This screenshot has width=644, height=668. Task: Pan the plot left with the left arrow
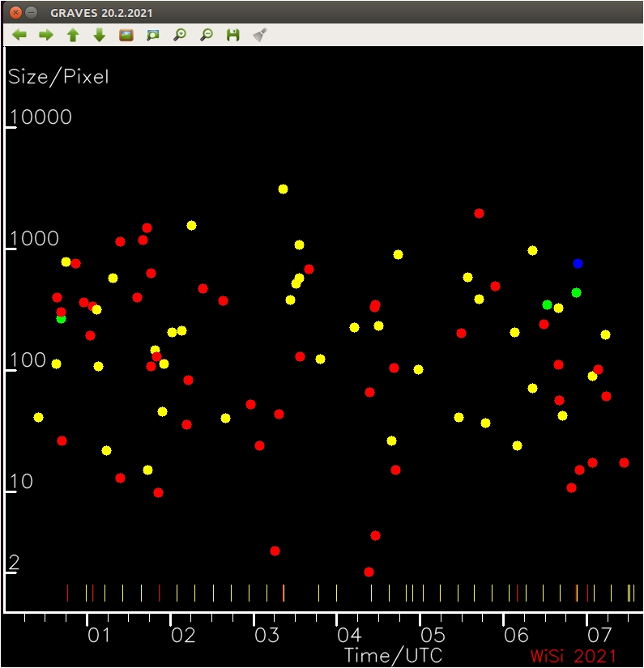click(19, 35)
